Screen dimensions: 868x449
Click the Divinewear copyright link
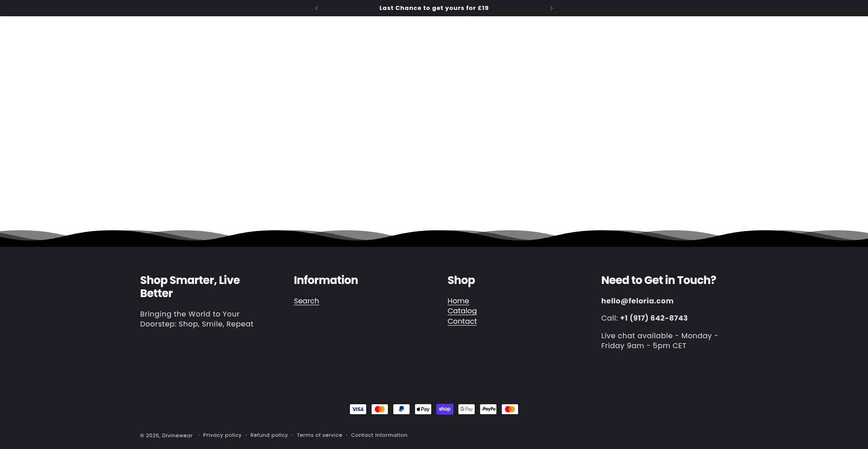click(x=177, y=436)
